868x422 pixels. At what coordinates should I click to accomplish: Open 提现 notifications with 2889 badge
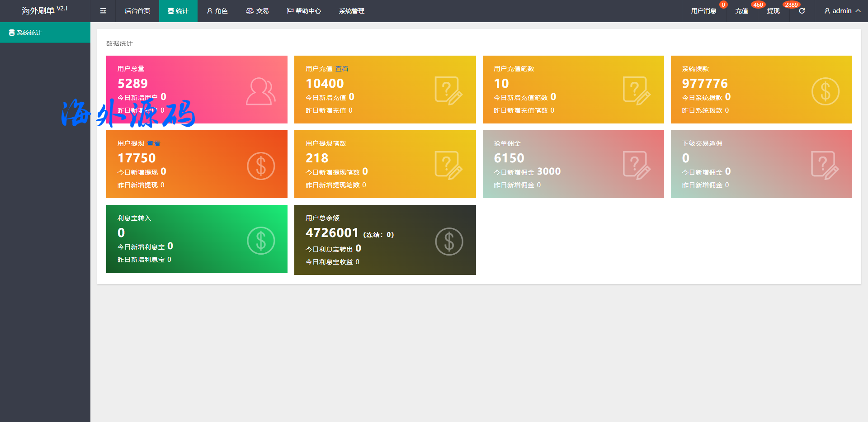pos(773,11)
